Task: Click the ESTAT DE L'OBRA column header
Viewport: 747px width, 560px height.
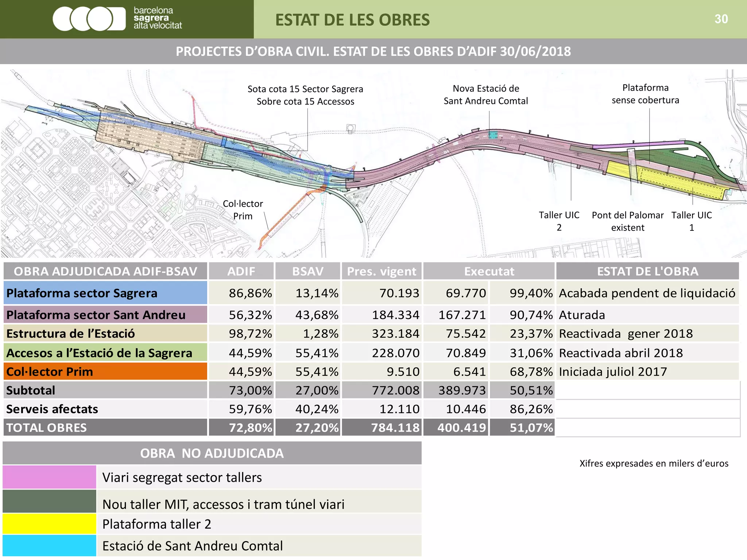Action: [647, 271]
